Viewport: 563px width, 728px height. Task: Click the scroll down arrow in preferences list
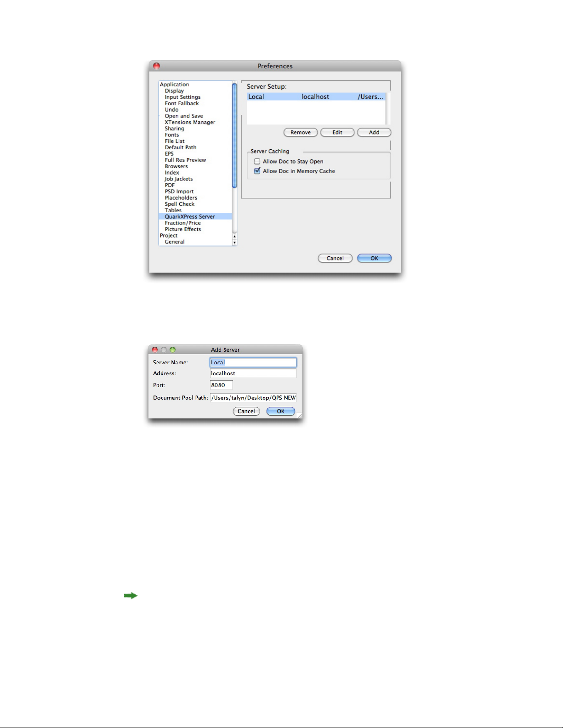click(x=234, y=243)
